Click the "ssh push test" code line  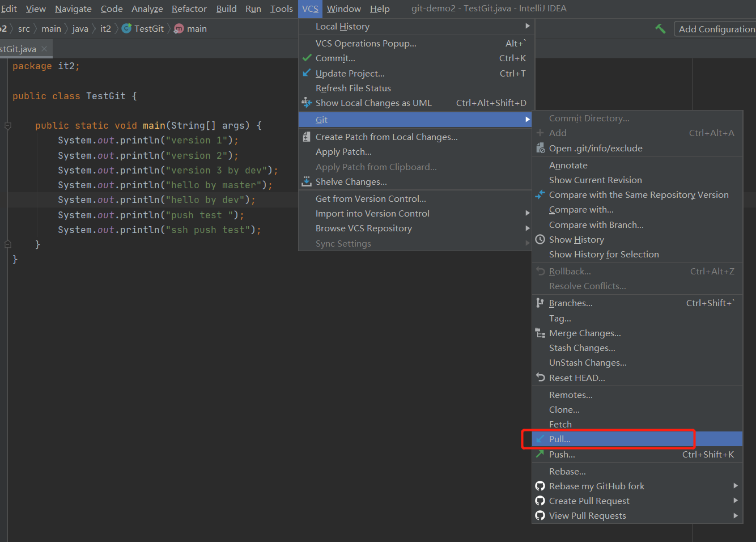coord(159,230)
